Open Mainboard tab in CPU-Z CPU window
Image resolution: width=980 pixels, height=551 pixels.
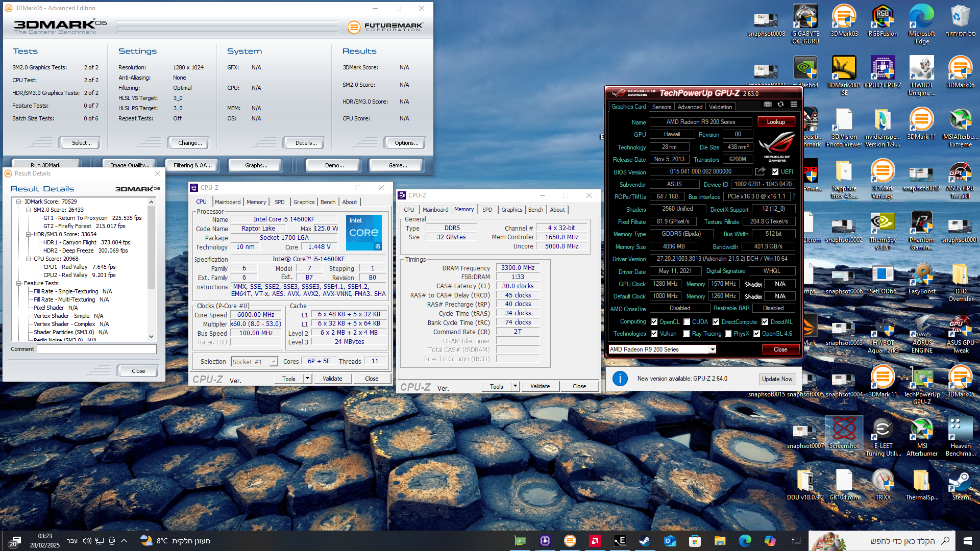click(x=228, y=202)
